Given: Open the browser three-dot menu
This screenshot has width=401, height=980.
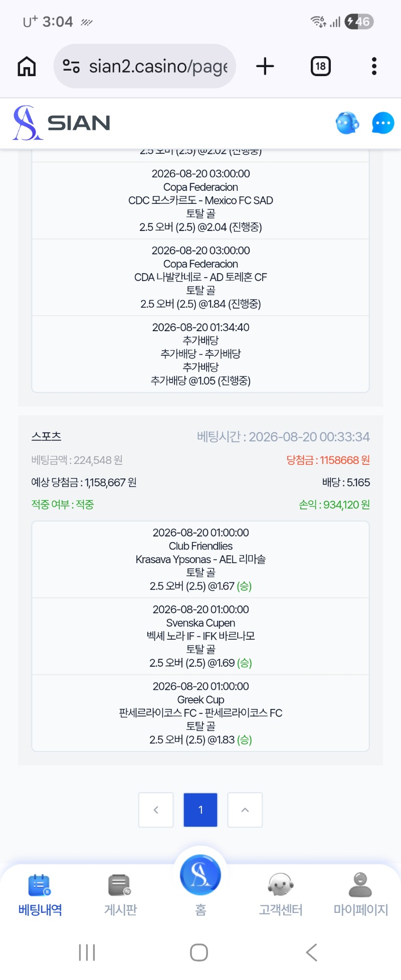Looking at the screenshot, I should pyautogui.click(x=374, y=66).
